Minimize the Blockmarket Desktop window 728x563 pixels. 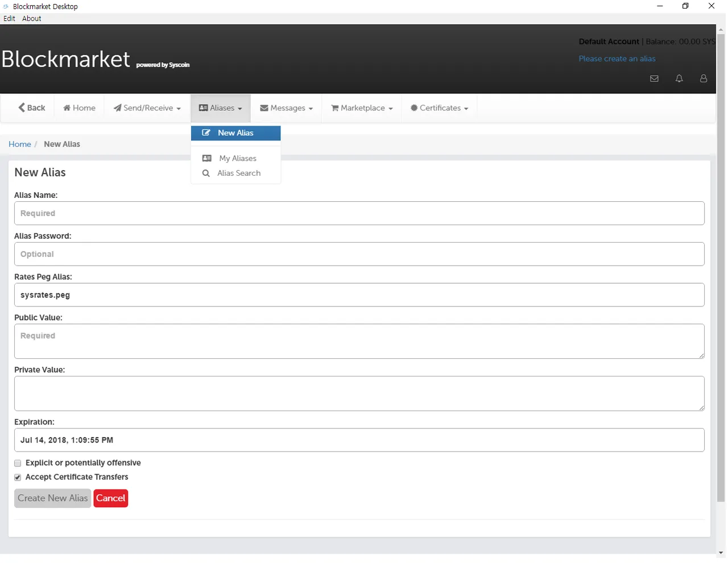pyautogui.click(x=660, y=6)
